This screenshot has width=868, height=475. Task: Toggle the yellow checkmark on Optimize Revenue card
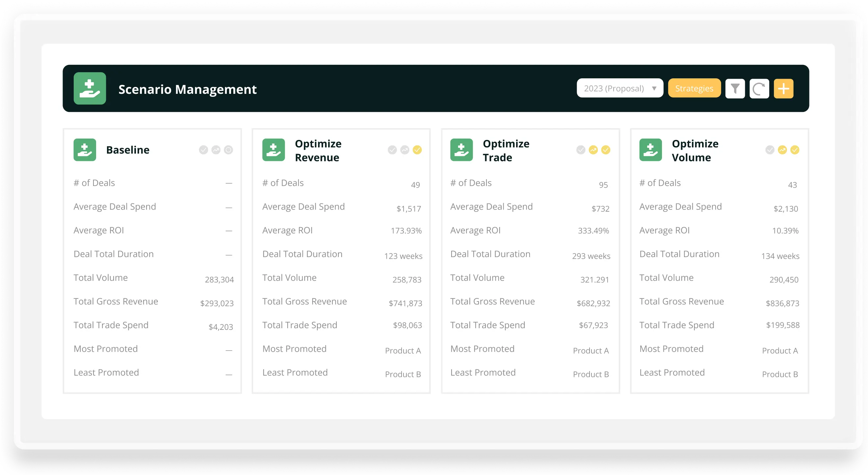417,150
